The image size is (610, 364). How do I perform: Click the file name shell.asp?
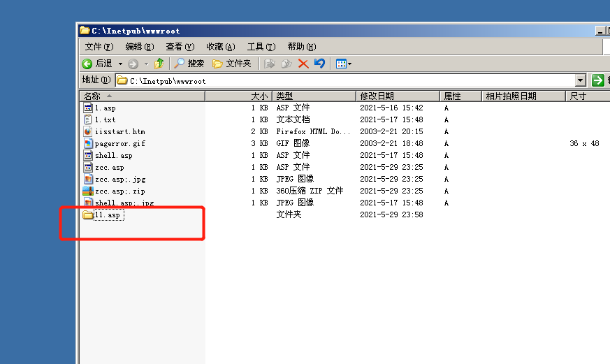coord(114,155)
